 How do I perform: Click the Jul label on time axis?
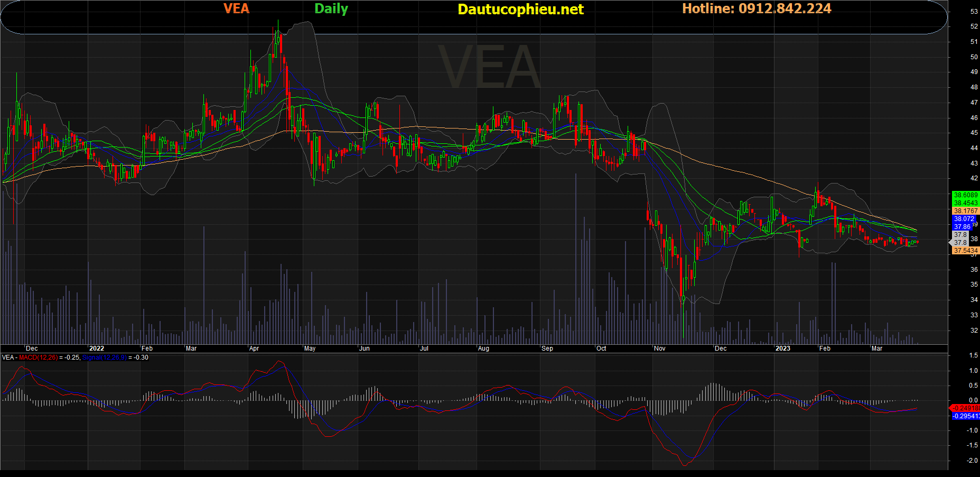click(x=424, y=348)
